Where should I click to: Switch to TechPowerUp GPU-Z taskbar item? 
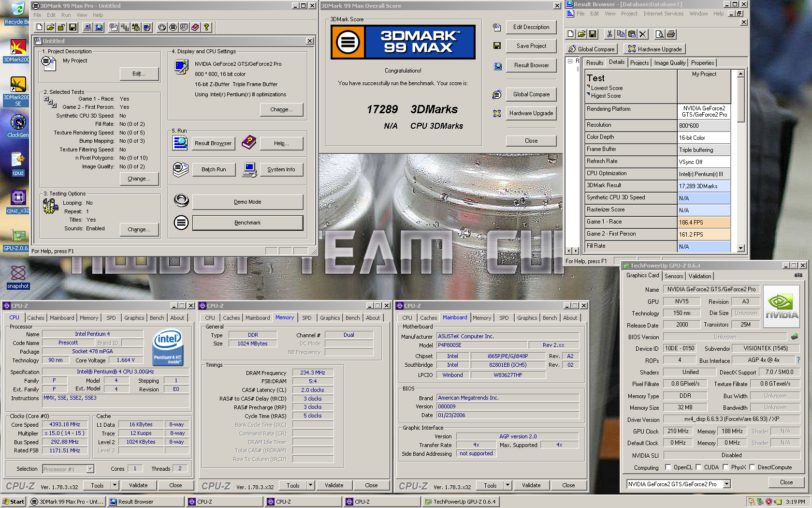point(460,502)
